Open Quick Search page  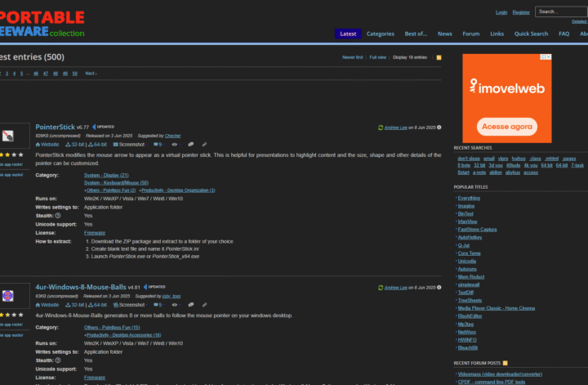(x=531, y=34)
